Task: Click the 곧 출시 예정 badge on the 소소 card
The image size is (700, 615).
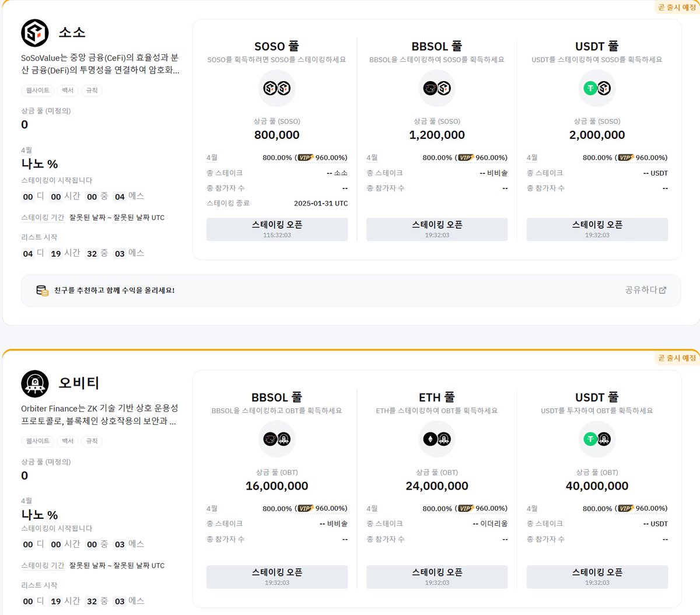Action: 677,7
